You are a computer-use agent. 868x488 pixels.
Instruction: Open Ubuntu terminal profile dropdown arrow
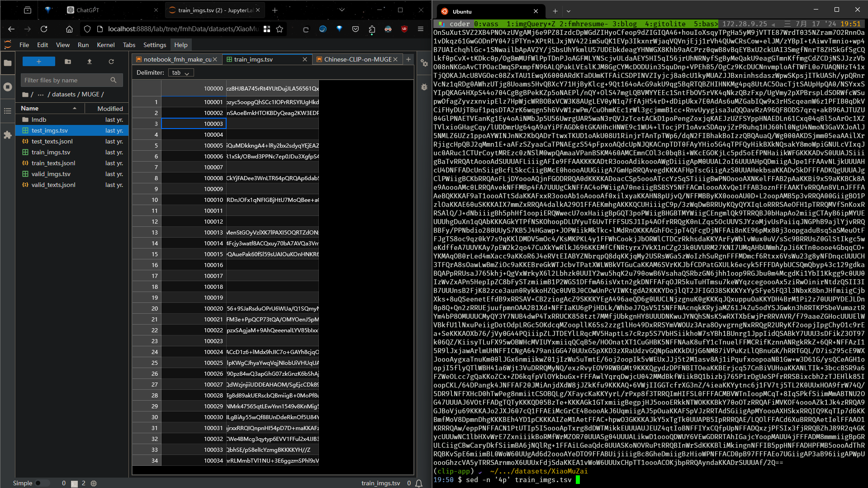[x=569, y=11]
